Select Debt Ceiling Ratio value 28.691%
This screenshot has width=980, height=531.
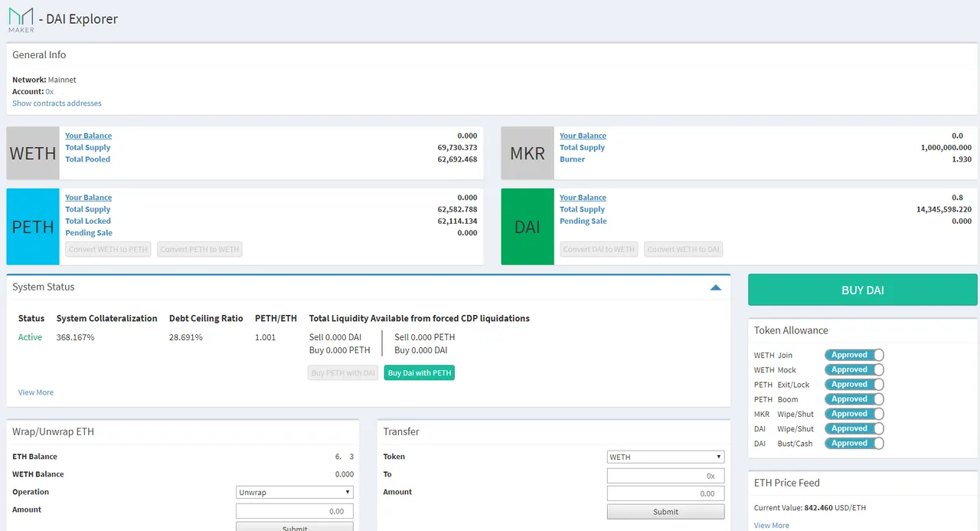(186, 337)
